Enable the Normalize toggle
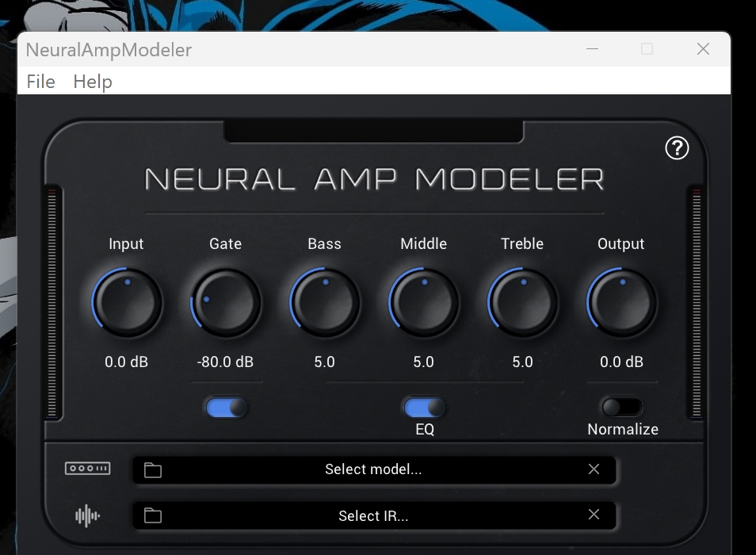756x555 pixels. tap(621, 408)
